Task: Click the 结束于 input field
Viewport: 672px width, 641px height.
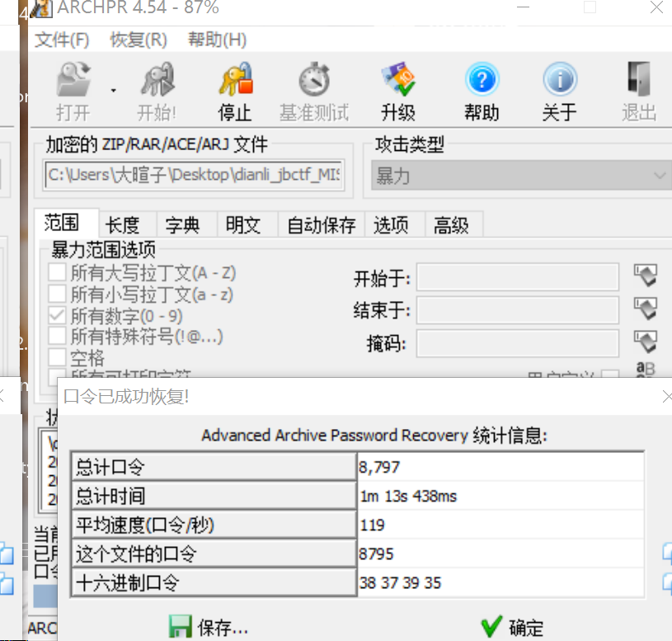Action: click(518, 310)
